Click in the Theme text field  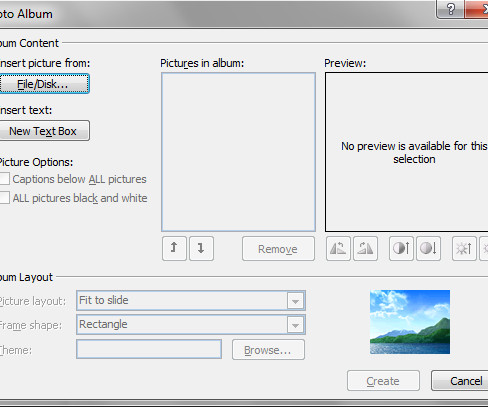pyautogui.click(x=149, y=349)
